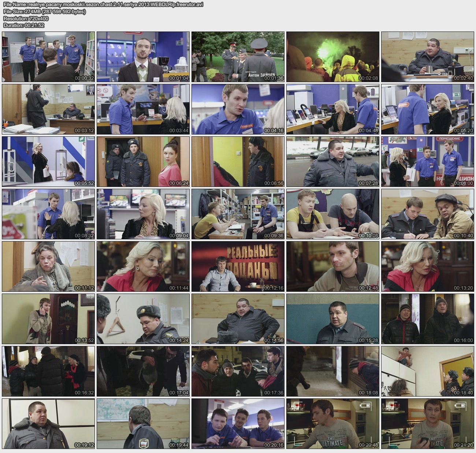Image resolution: width=476 pixels, height=453 pixels.
Task: Select the Реальные Пацаны title frame
Action: coord(238,266)
